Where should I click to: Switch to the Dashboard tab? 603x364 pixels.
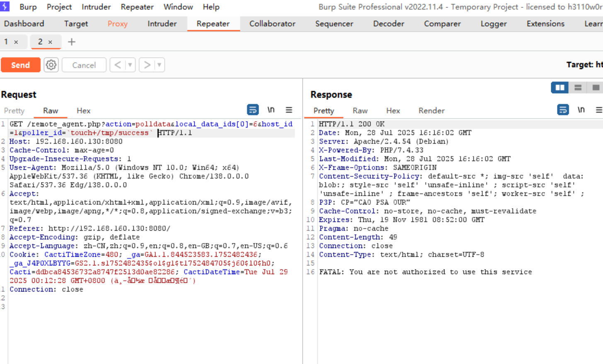coord(24,24)
